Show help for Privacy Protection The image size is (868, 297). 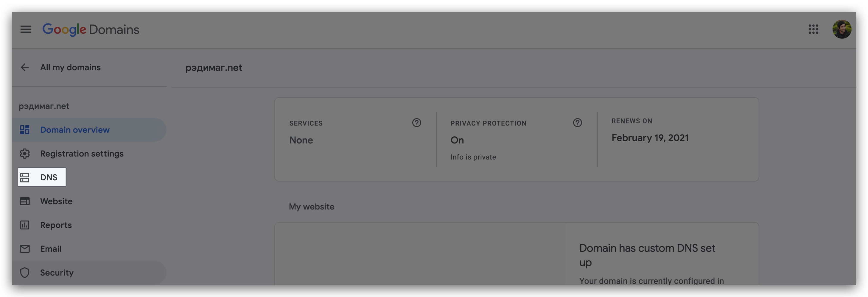coord(577,123)
